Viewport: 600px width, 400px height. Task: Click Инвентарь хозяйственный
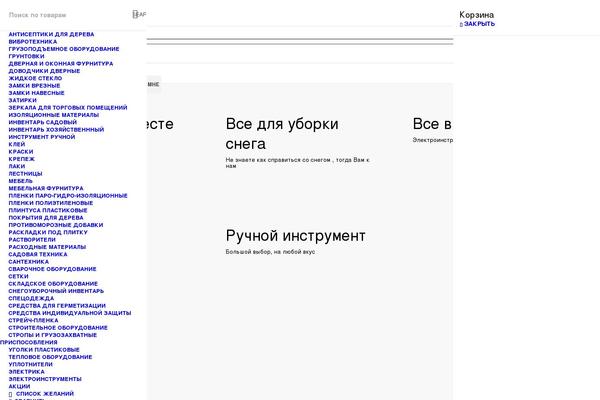56,129
